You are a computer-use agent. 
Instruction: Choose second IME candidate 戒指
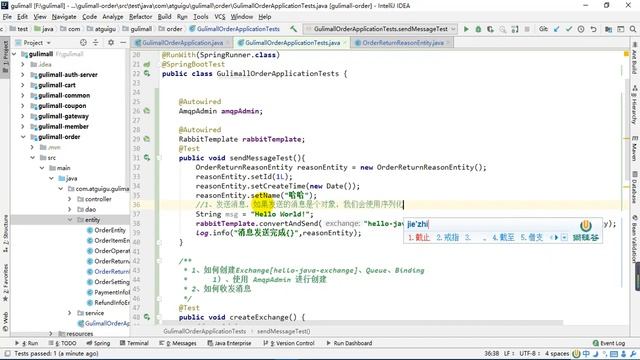[x=448, y=238]
